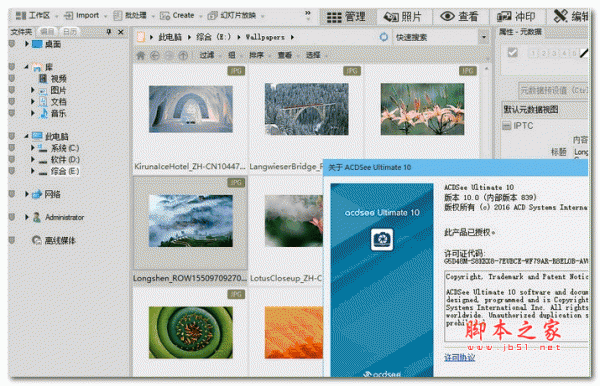Toggle the easy-select marker beside 此电脑

(x=12, y=136)
